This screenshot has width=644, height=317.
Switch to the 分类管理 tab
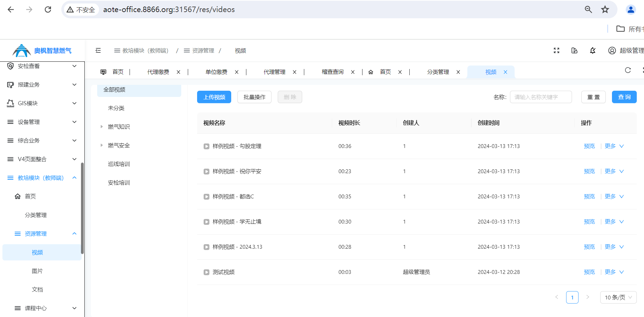coord(438,72)
